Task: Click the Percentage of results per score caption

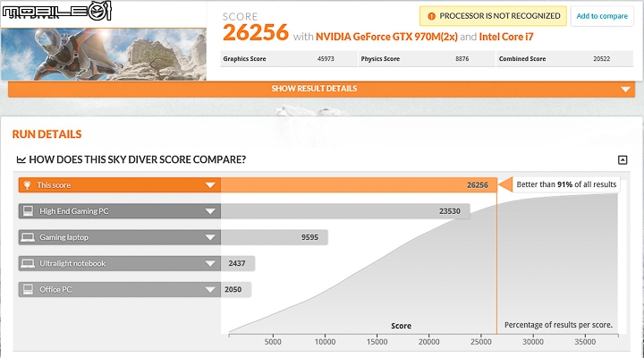Action: 558,325
